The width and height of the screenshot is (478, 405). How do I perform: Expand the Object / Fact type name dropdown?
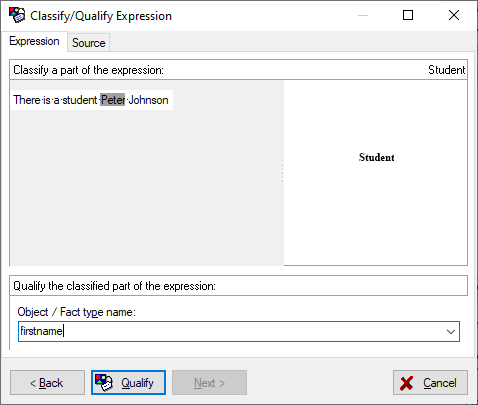[451, 332]
